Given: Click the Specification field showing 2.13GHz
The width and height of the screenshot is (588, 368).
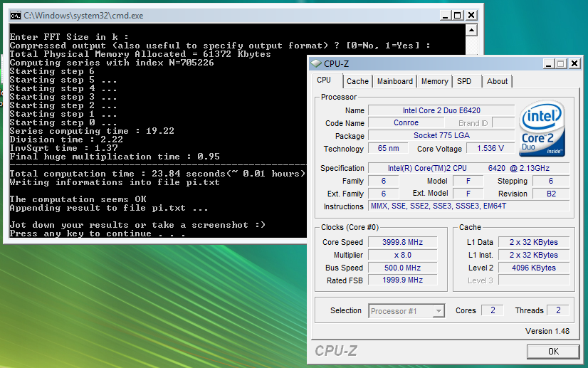Looking at the screenshot, I should click(468, 168).
